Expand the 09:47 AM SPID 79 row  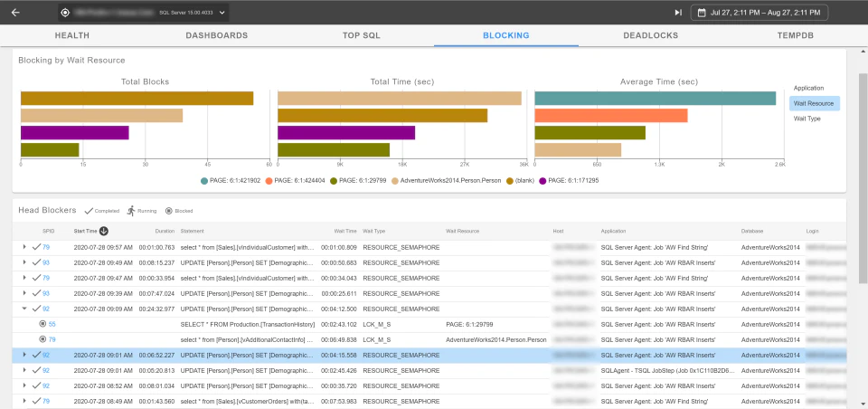point(24,278)
